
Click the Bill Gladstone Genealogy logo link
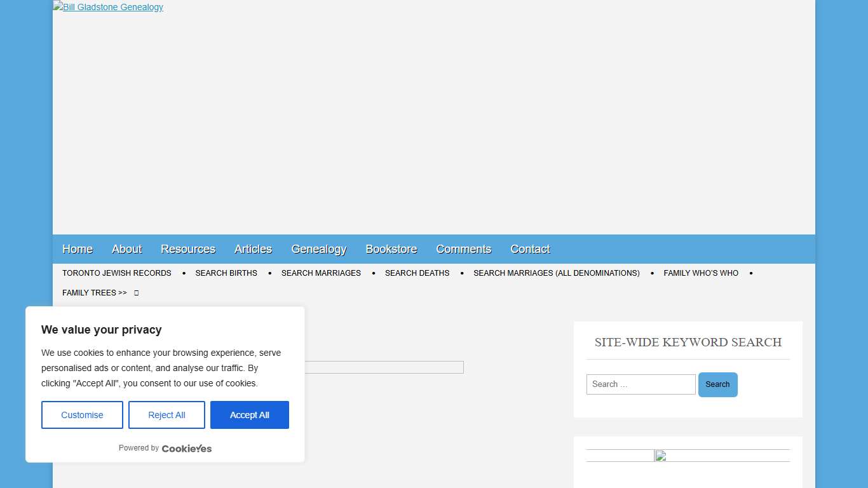[x=108, y=7]
